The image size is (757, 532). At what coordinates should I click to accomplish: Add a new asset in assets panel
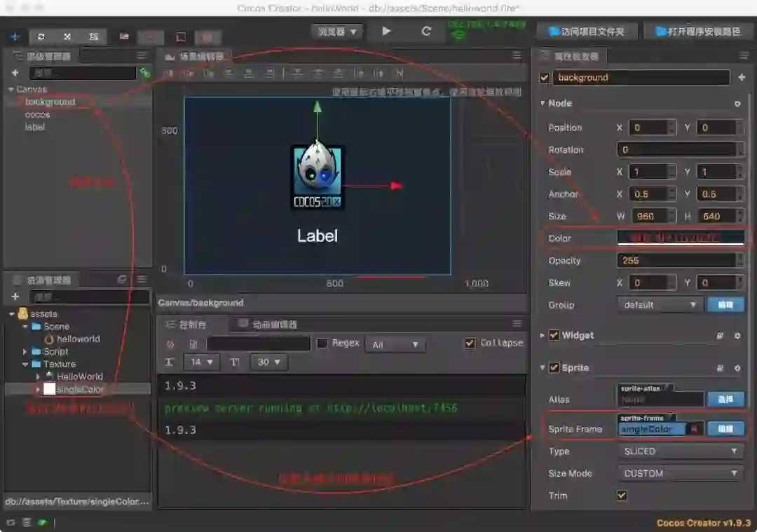[x=15, y=296]
